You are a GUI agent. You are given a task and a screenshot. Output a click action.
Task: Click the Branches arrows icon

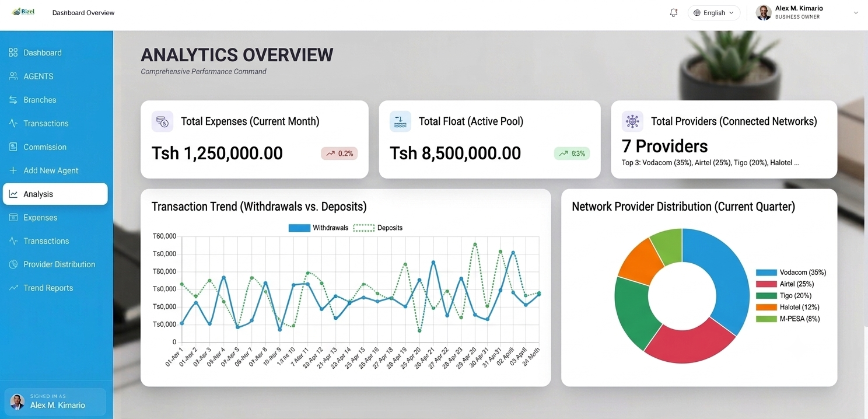click(x=13, y=100)
